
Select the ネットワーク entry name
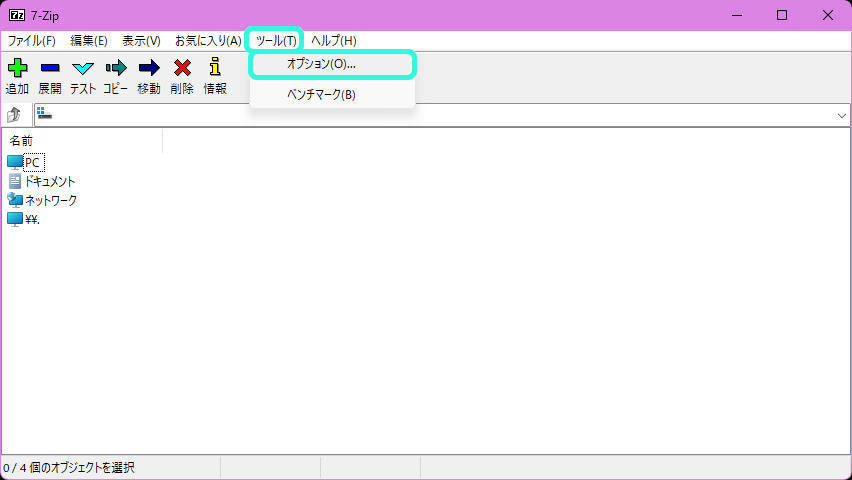pos(51,201)
